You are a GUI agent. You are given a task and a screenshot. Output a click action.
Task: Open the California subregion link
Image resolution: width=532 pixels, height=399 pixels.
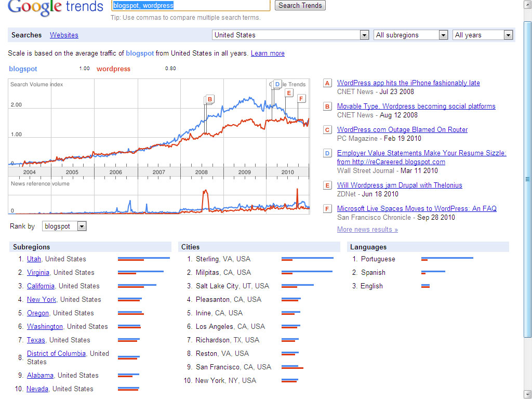[x=41, y=286]
